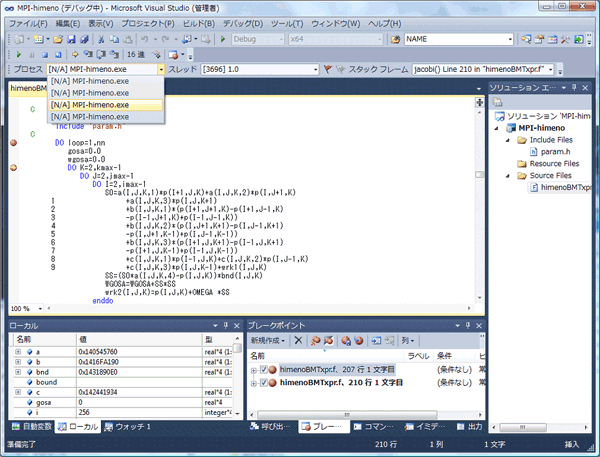
Task: Pin the Solution Explorer panel
Action: click(x=574, y=88)
